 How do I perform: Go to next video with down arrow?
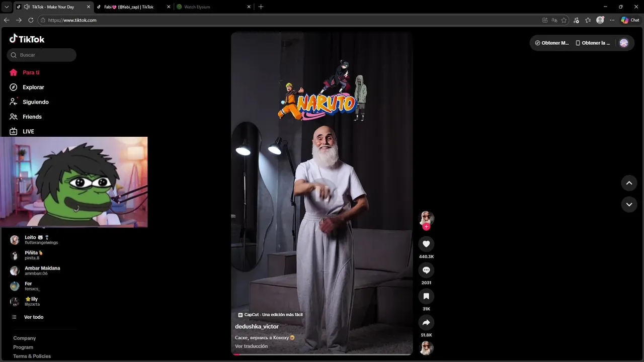tap(629, 205)
